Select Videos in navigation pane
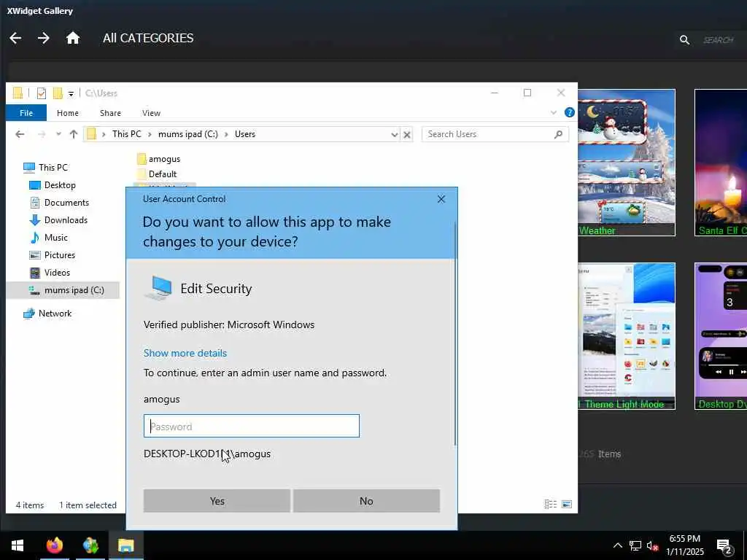747x560 pixels. point(57,273)
